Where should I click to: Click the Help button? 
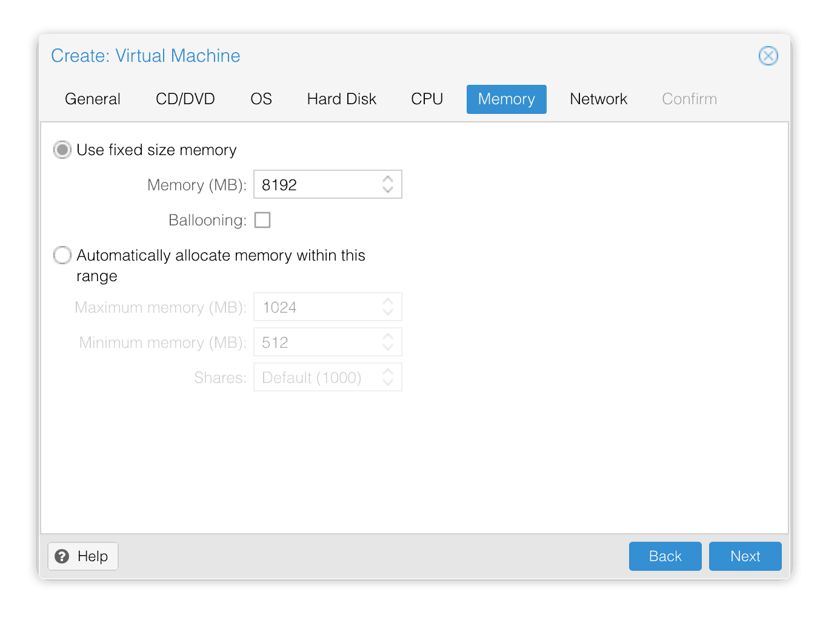(x=83, y=556)
